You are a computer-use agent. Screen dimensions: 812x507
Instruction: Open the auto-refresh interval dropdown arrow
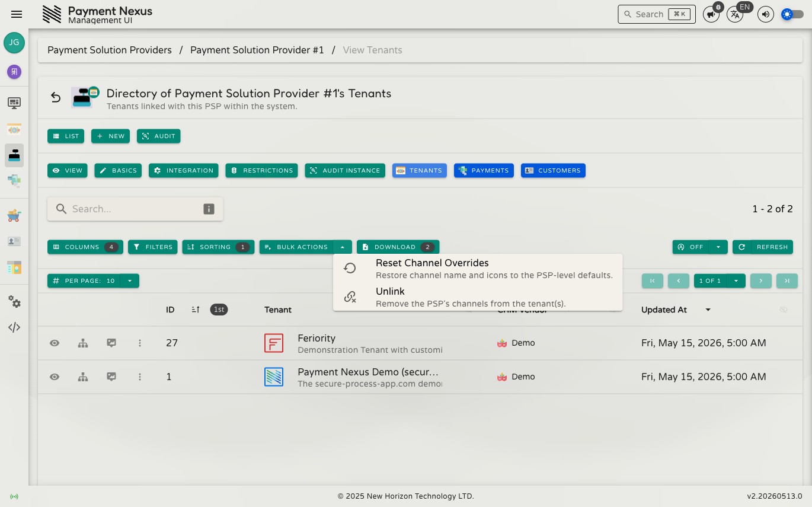(718, 247)
